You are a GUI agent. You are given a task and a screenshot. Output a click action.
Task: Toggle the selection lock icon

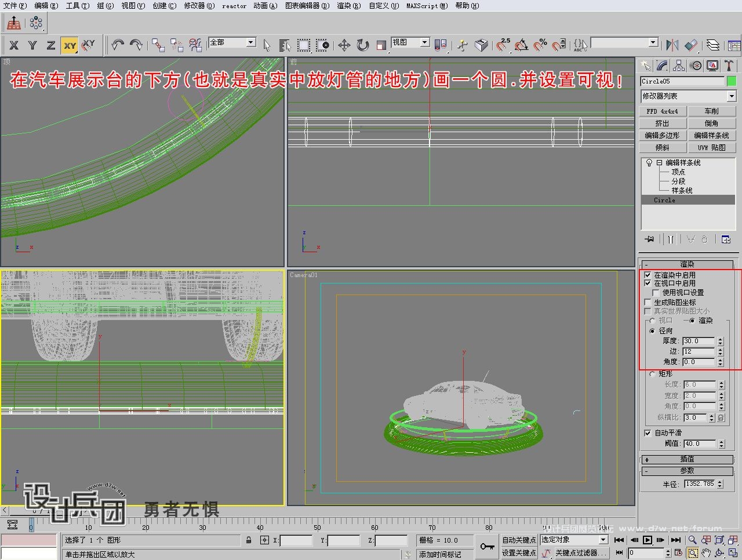249,540
